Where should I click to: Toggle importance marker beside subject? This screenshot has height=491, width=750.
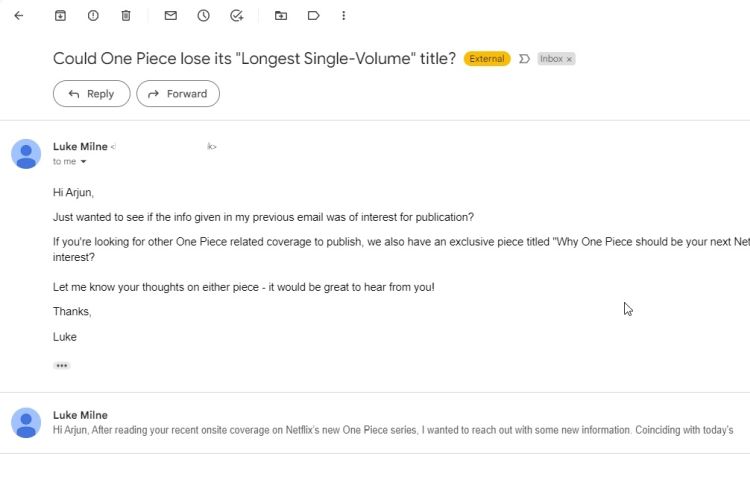point(524,59)
